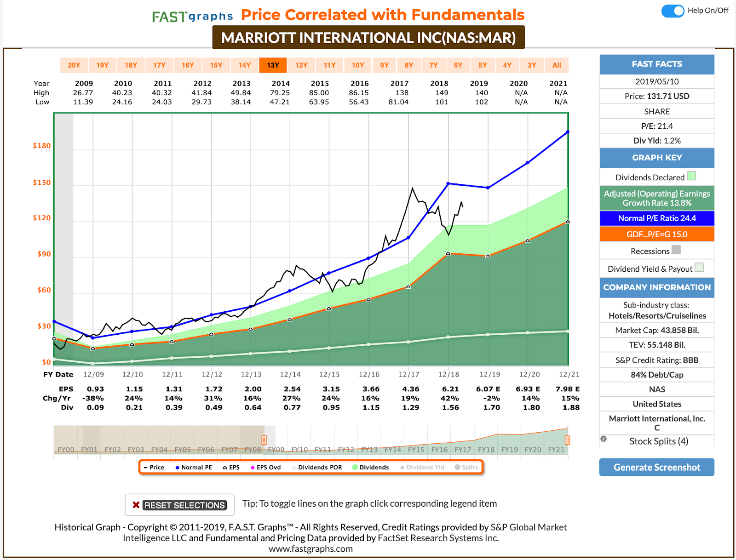Select the 14Y time range tab
The height and width of the screenshot is (560, 736).
click(x=245, y=65)
